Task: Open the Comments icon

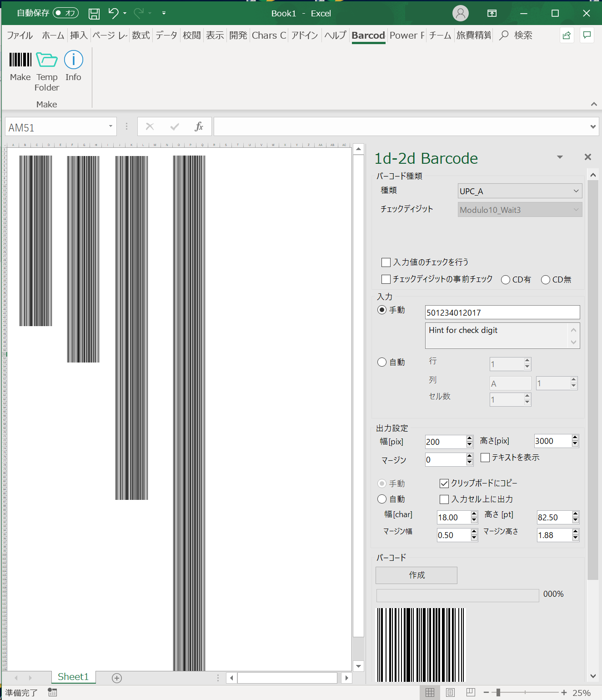Action: click(587, 35)
